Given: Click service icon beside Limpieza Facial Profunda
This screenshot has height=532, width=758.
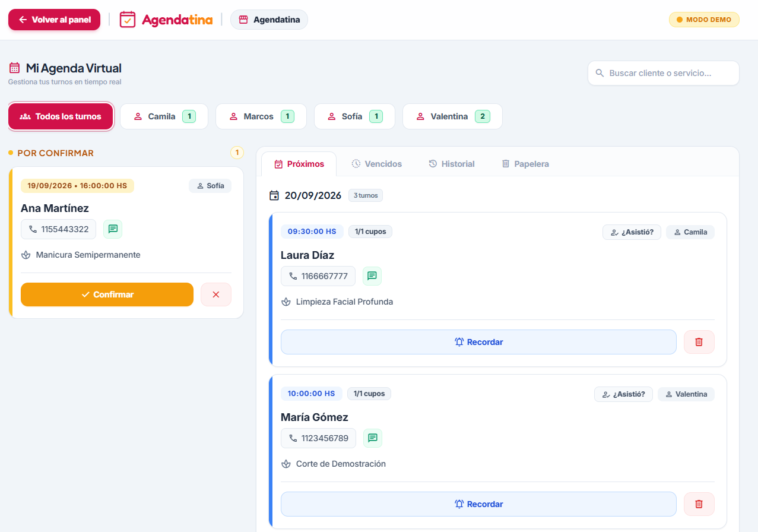Looking at the screenshot, I should (286, 302).
